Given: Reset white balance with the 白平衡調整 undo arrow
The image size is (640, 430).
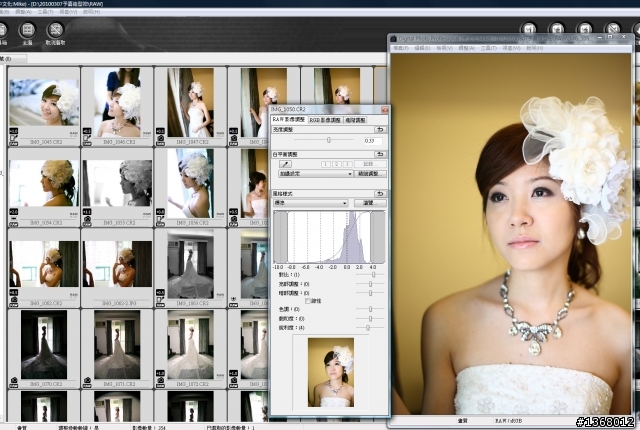Looking at the screenshot, I should 380,155.
